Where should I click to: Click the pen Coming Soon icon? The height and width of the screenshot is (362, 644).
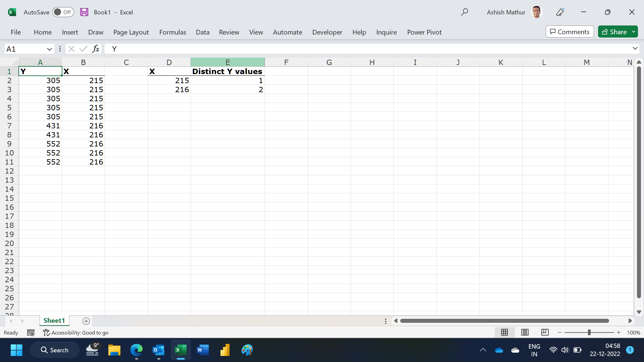560,12
